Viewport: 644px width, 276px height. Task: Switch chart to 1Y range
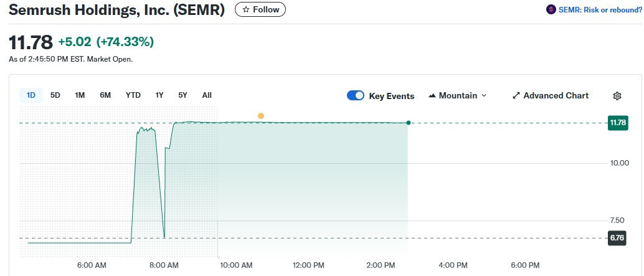point(159,95)
